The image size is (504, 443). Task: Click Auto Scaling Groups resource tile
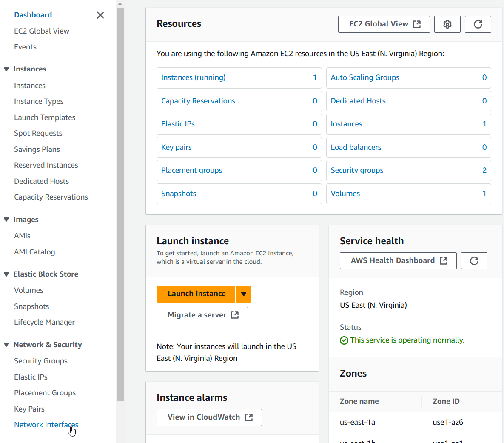[409, 77]
